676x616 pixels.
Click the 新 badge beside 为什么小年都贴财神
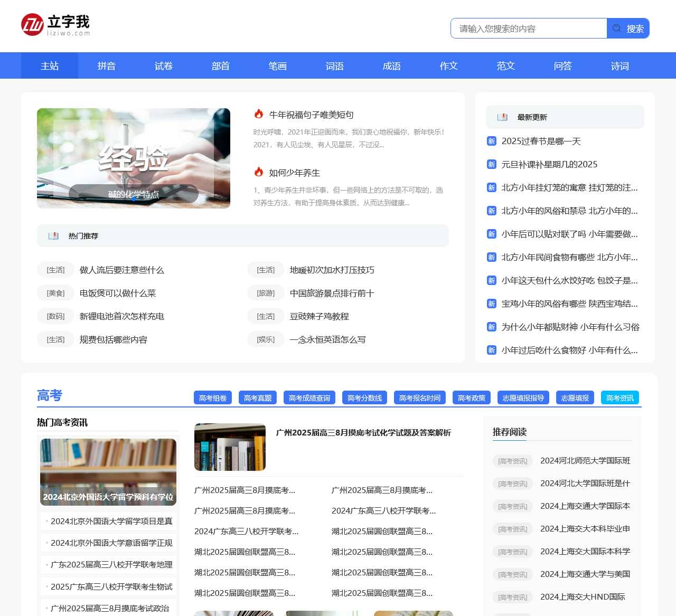click(x=492, y=327)
